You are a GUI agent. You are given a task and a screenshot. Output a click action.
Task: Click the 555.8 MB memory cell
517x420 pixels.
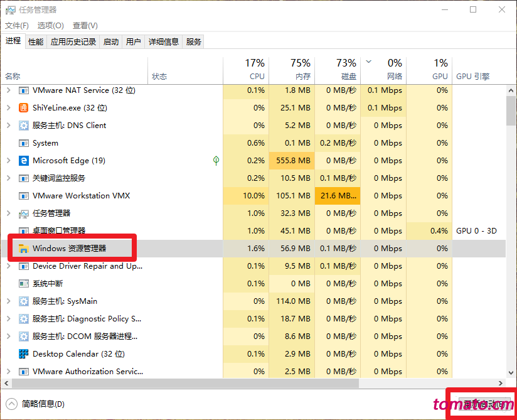coord(292,161)
